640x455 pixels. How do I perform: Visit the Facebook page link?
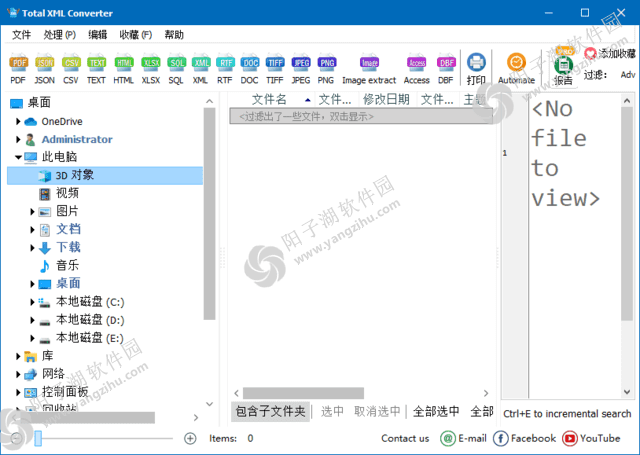[524, 438]
